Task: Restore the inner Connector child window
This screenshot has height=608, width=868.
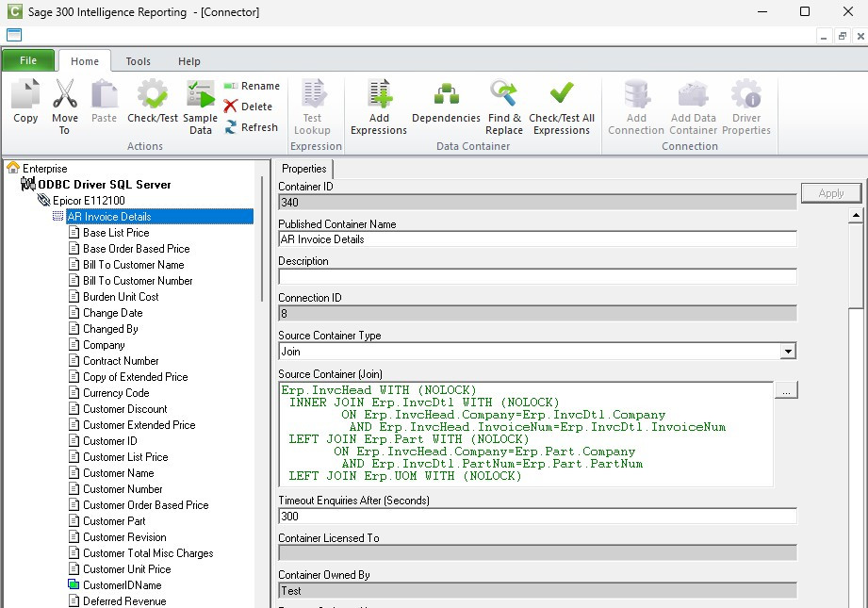Action: (842, 36)
